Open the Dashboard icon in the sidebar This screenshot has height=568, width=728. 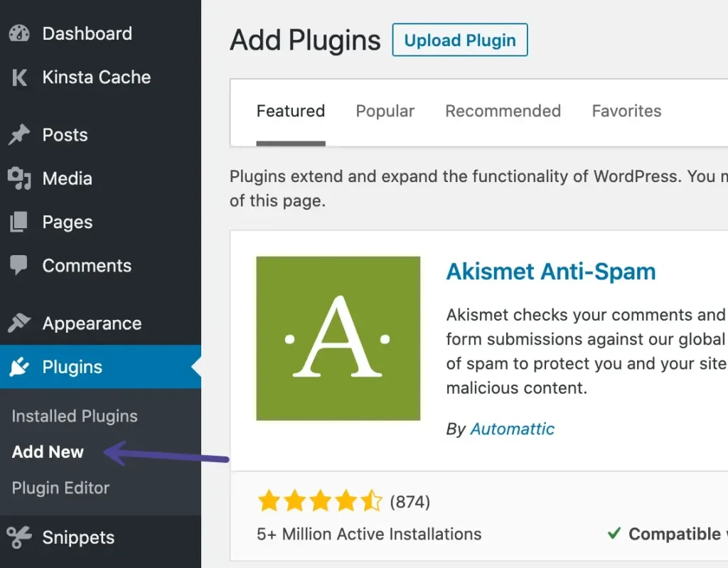click(18, 33)
